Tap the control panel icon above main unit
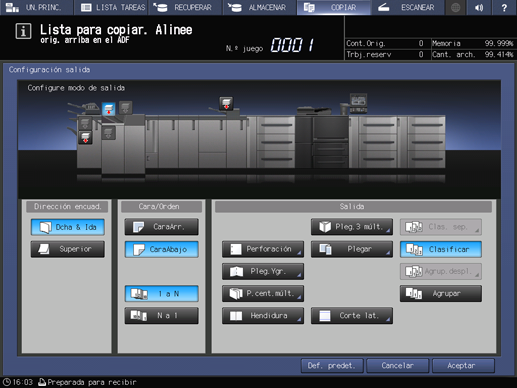Image resolution: width=517 pixels, height=388 pixels. tap(358, 103)
